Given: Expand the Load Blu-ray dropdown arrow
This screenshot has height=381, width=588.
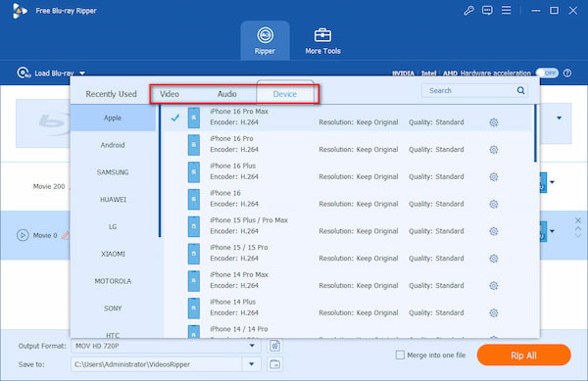Looking at the screenshot, I should click(x=82, y=73).
